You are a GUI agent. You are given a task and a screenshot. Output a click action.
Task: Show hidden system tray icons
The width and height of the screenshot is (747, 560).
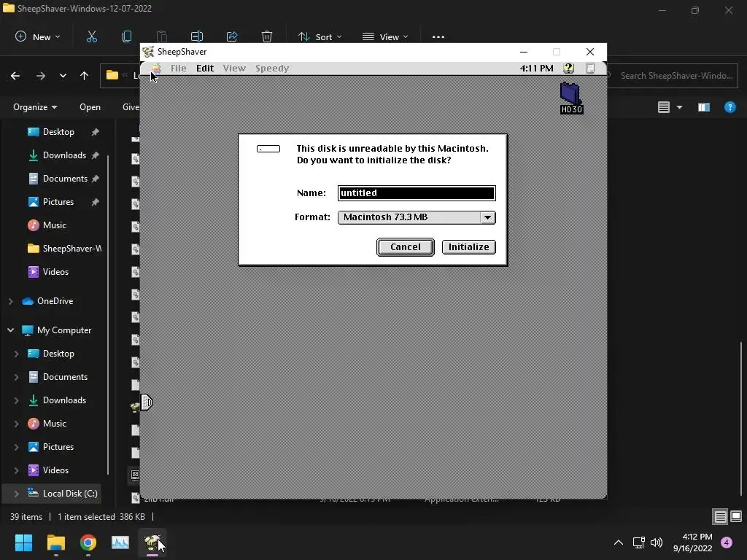point(619,542)
